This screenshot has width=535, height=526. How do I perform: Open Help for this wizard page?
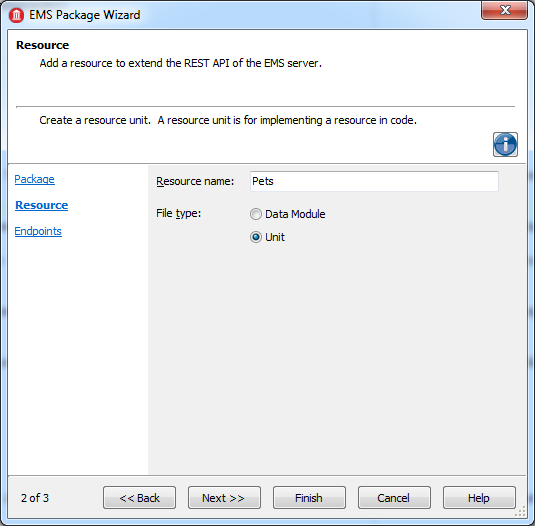pos(479,498)
